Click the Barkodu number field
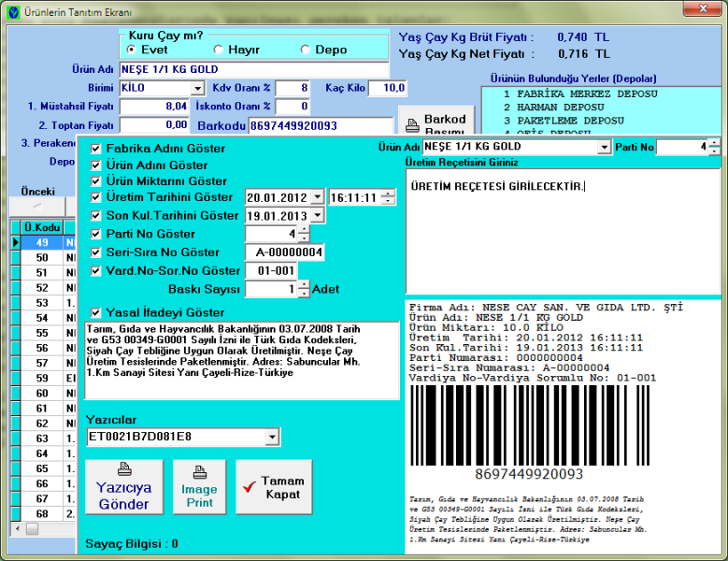This screenshot has height=561, width=728. [321, 125]
